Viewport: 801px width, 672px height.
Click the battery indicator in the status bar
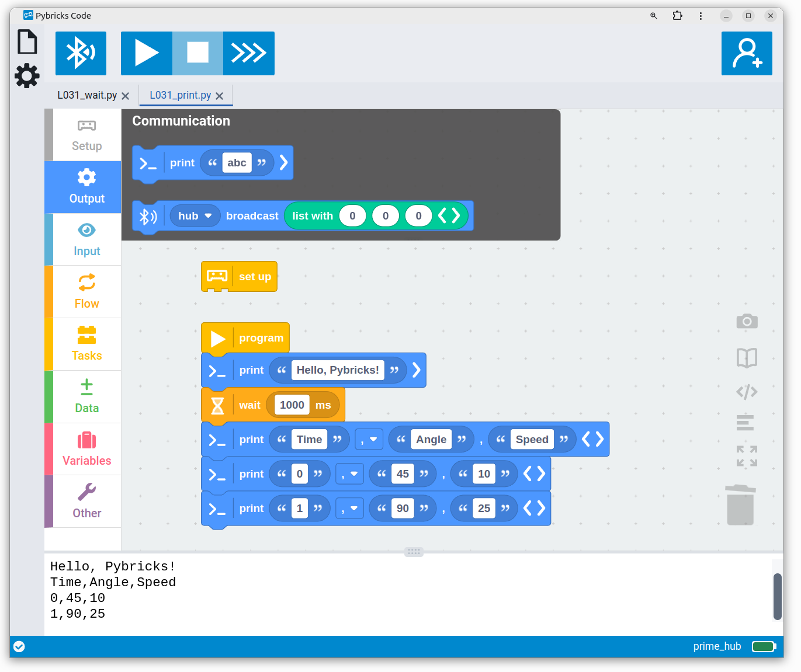tap(764, 646)
